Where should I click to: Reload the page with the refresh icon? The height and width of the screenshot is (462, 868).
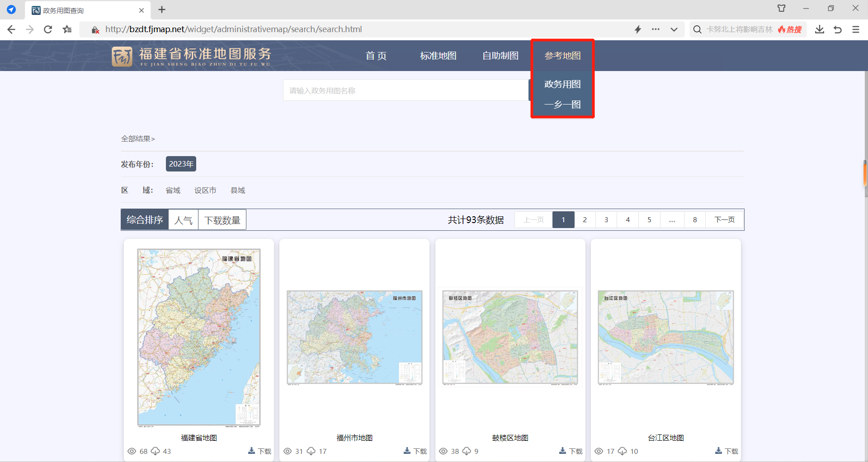pos(48,29)
